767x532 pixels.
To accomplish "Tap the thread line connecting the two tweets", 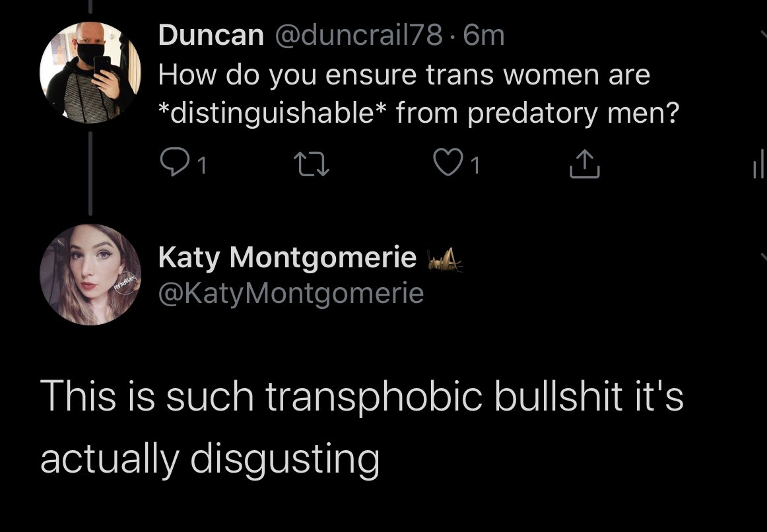I will pos(90,173).
